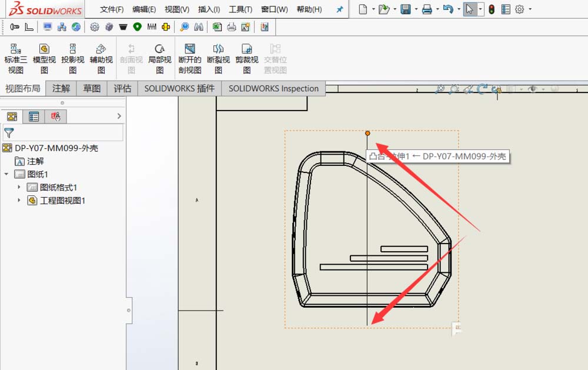
Task: Open the 视图(V) menu
Action: click(177, 9)
